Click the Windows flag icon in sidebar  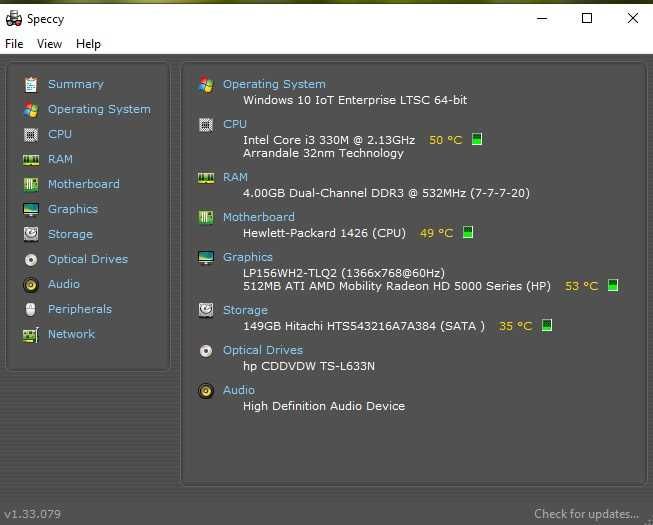pos(31,109)
